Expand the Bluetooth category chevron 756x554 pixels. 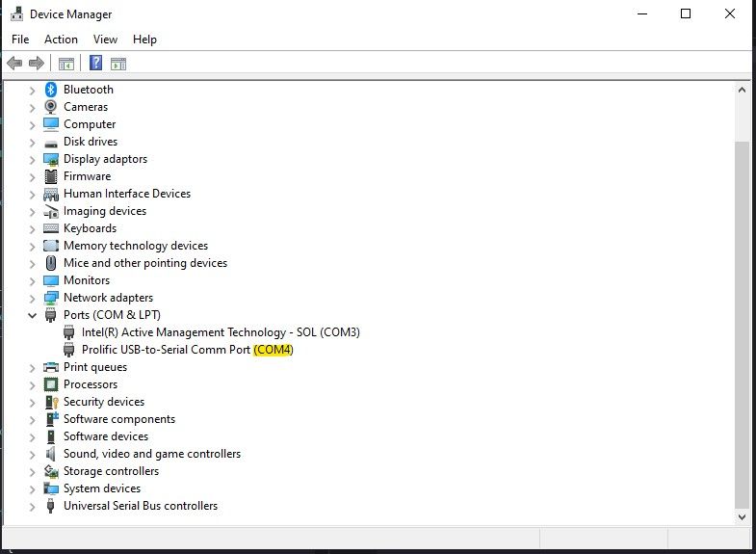pos(32,91)
